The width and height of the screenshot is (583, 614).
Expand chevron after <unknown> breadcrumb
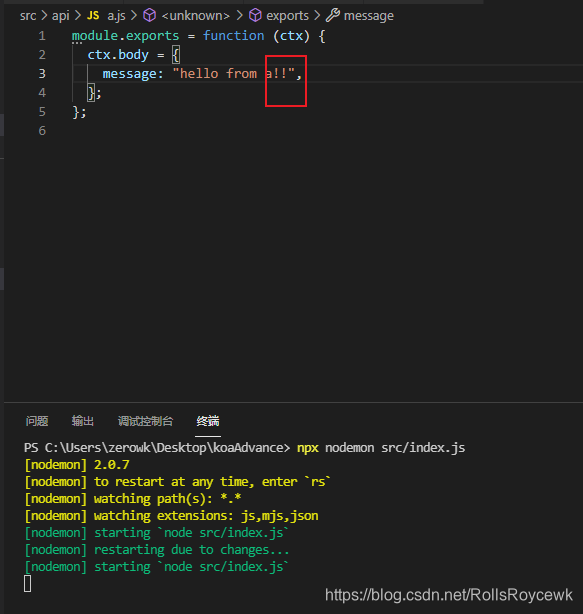click(x=239, y=16)
